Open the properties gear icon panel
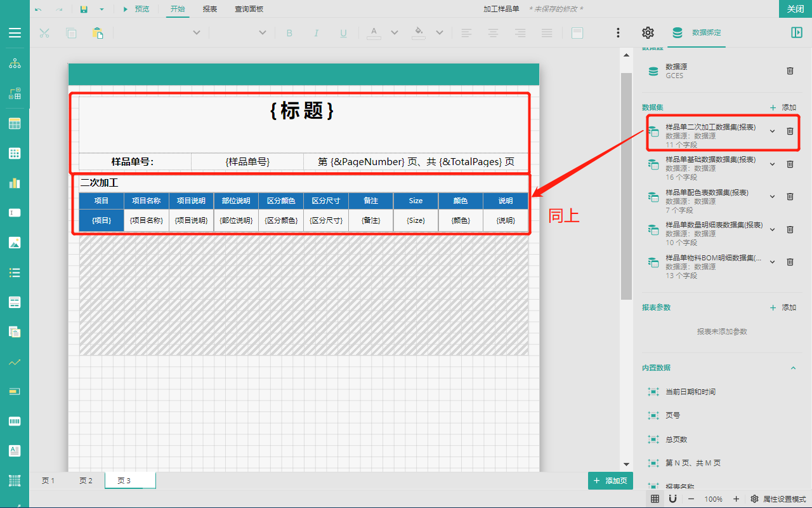 coord(648,33)
